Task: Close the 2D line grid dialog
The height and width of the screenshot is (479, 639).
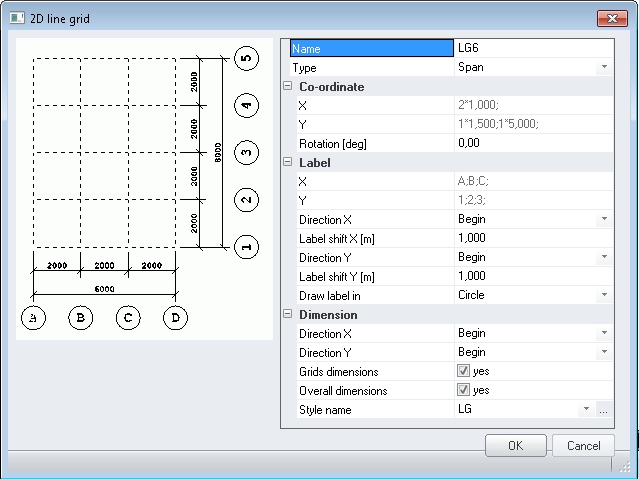Action: tap(612, 18)
